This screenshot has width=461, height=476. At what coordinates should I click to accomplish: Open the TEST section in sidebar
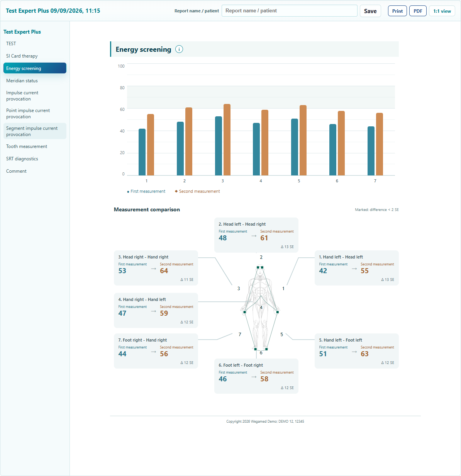(x=35, y=44)
